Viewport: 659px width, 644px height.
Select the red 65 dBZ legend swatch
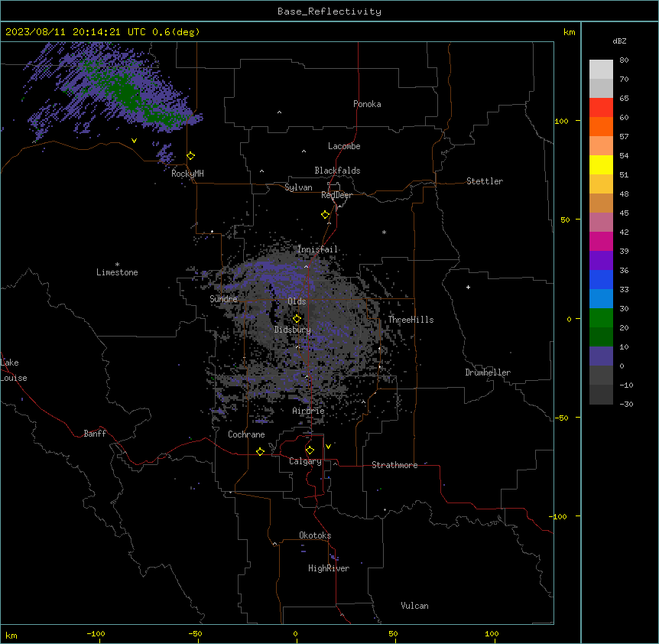click(x=601, y=107)
